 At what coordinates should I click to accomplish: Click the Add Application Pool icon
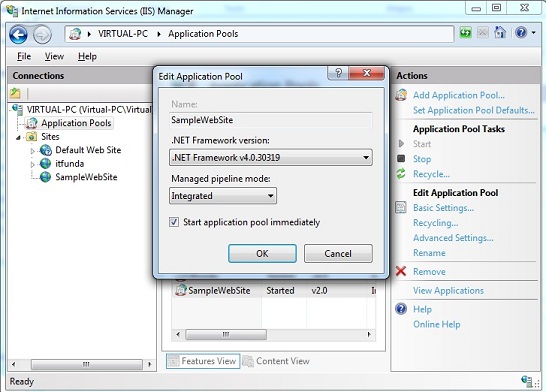click(401, 95)
